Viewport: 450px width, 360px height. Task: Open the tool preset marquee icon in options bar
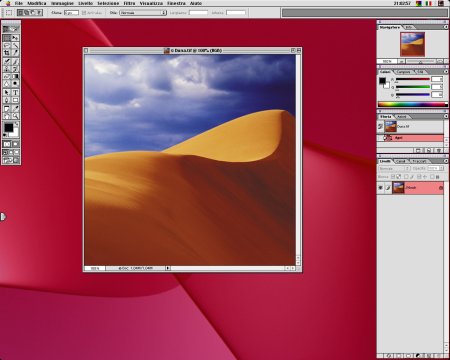[x=8, y=13]
